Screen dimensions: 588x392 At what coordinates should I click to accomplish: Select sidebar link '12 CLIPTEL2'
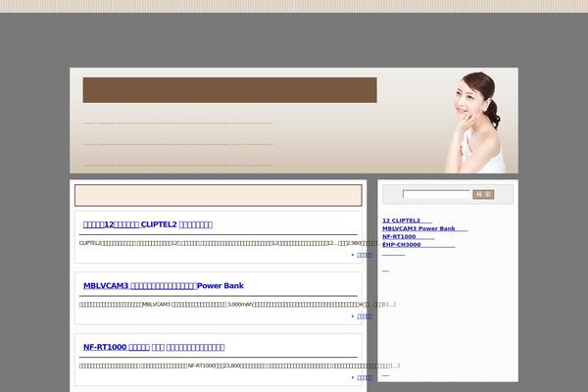pos(407,220)
